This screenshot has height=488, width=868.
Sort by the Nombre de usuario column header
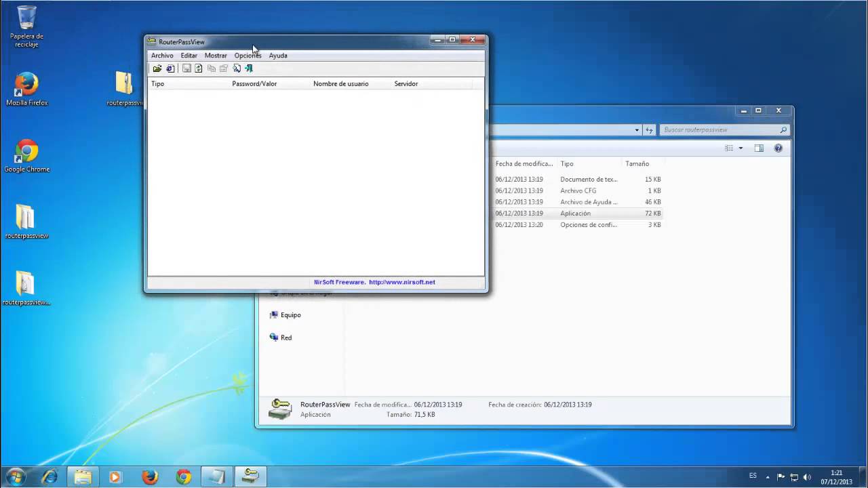(x=351, y=84)
